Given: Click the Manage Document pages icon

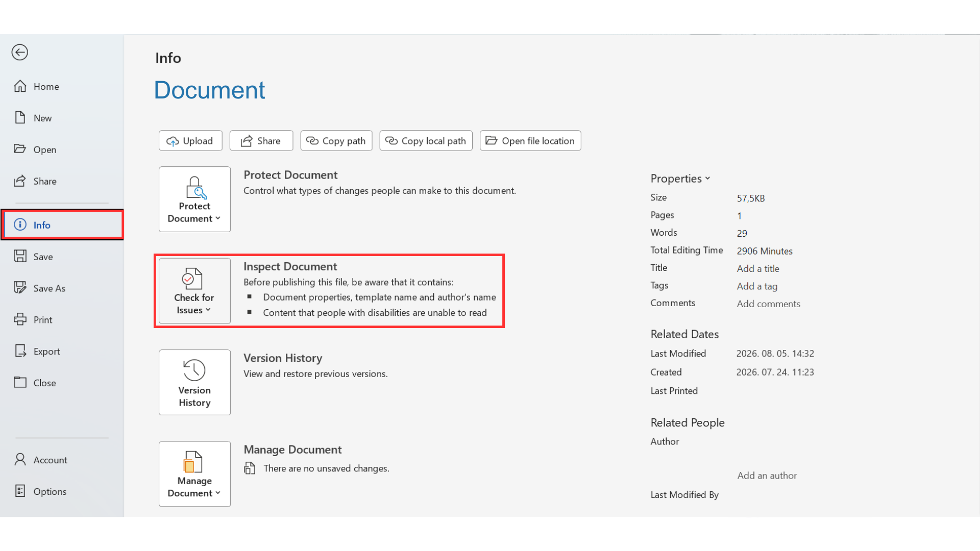Looking at the screenshot, I should click(x=193, y=462).
